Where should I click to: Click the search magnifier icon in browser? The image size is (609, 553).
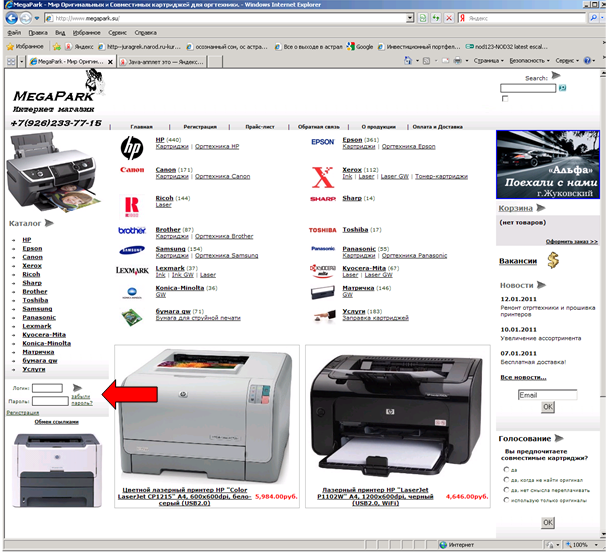coord(593,18)
